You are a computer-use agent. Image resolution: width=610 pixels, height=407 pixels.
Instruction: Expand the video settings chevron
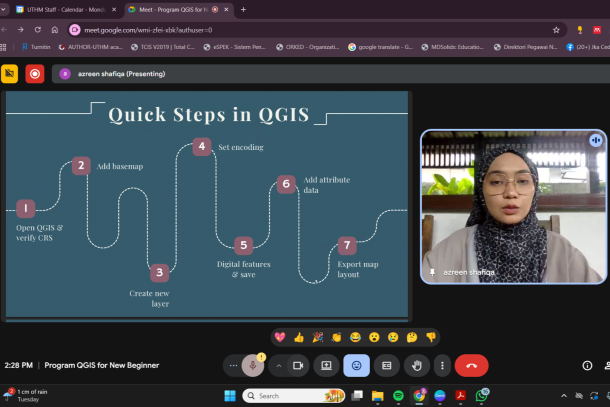(278, 366)
